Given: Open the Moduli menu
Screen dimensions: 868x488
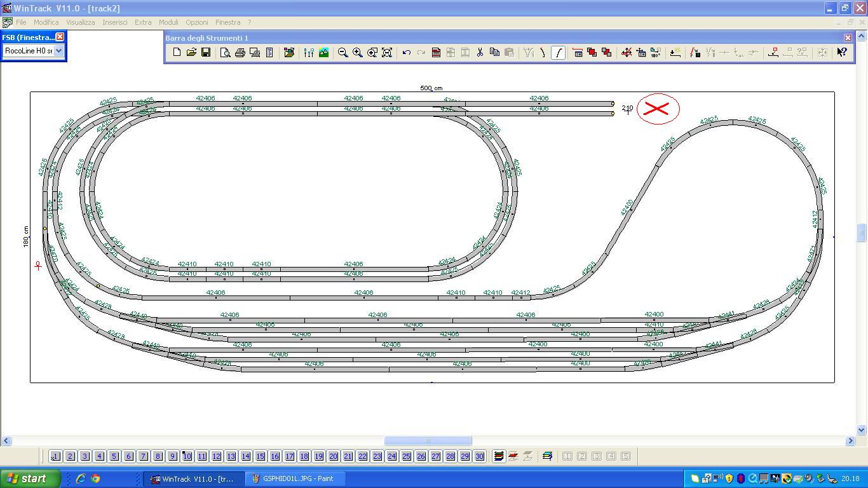Looking at the screenshot, I should pyautogui.click(x=168, y=22).
